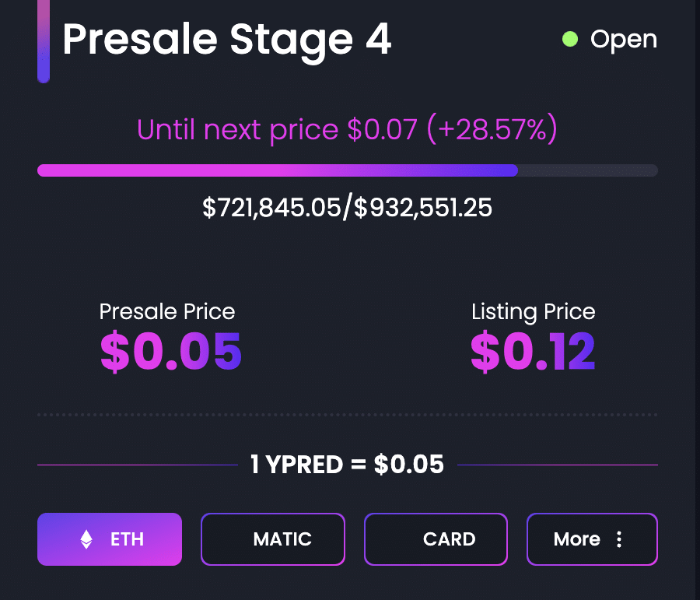Click the dotted divider line

348,415
